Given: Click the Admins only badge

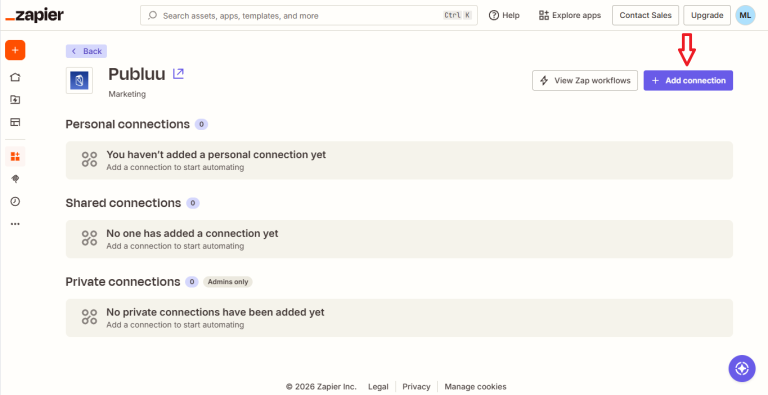Looking at the screenshot, I should click(x=228, y=282).
